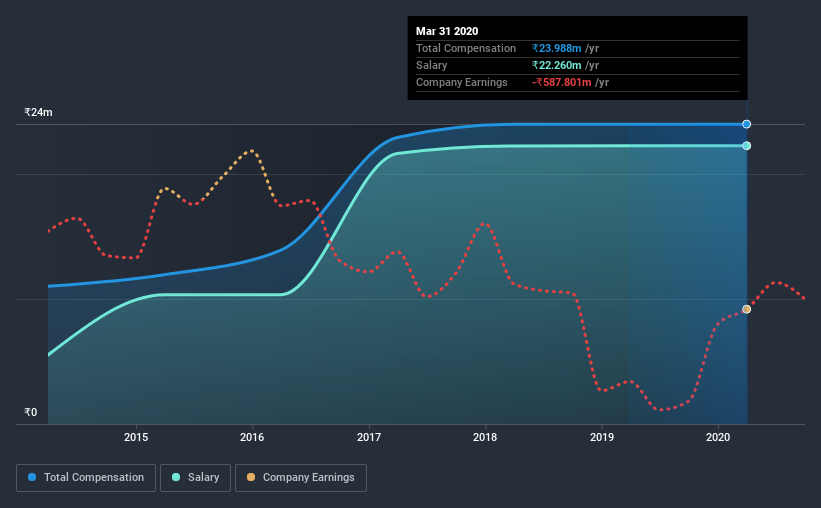Click the Salary label in tooltip
The image size is (821, 508).
pos(431,65)
